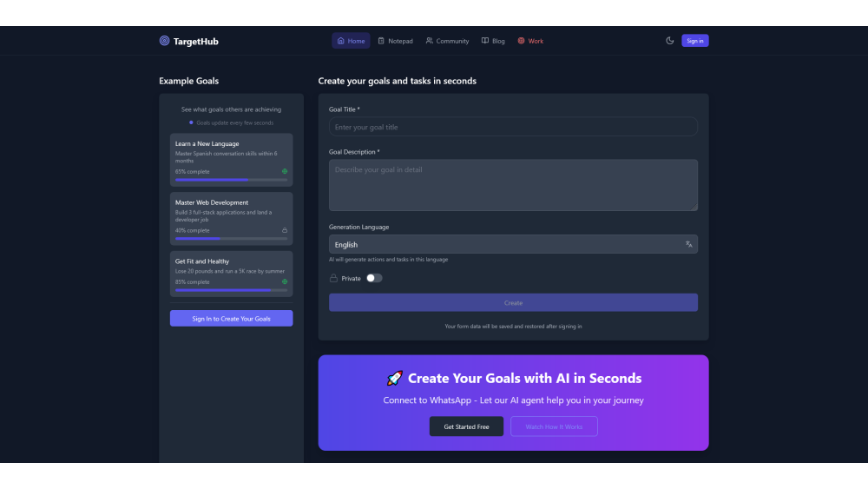Open the Master Web Development card
This screenshot has height=489, width=868.
tap(232, 218)
